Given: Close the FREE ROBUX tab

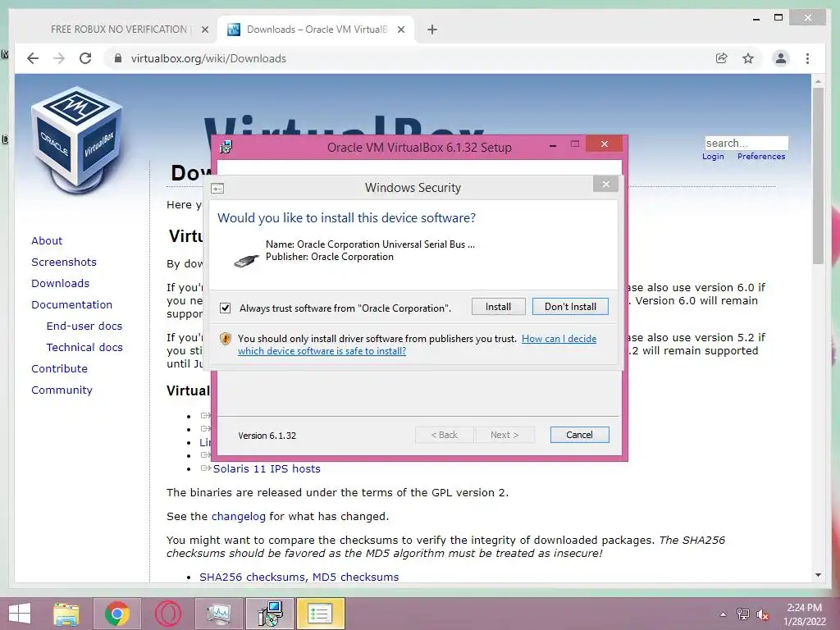Looking at the screenshot, I should (204, 30).
